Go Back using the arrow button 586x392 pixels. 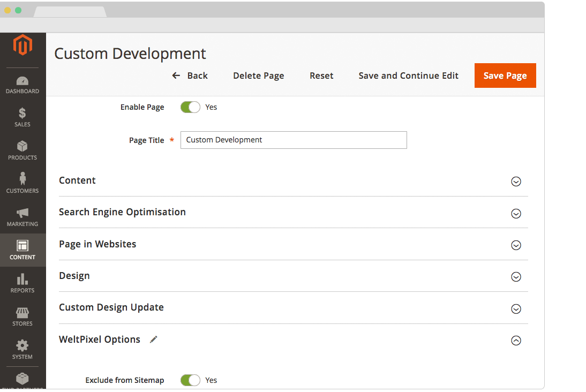click(x=190, y=76)
